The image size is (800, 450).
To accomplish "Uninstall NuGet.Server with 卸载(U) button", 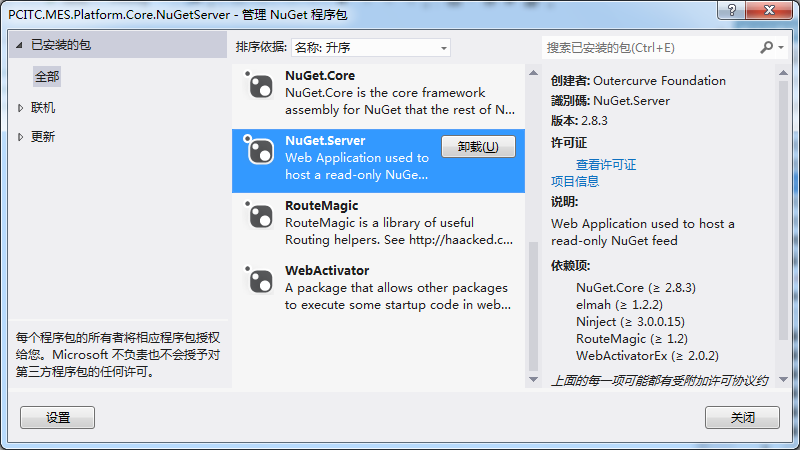I will [478, 146].
